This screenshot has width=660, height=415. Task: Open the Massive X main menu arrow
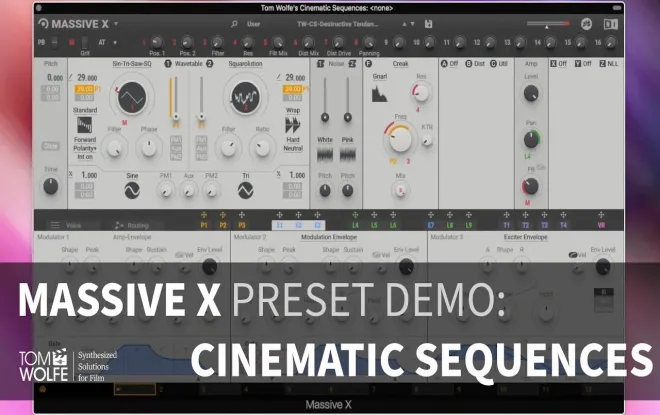(116, 24)
